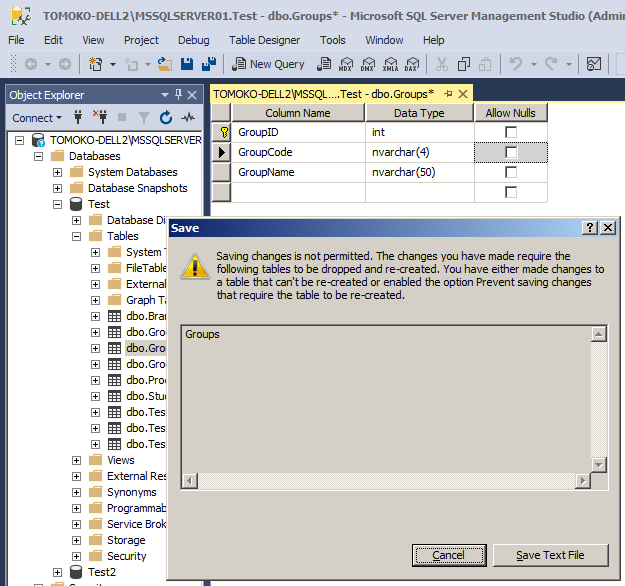This screenshot has height=586, width=625.
Task: Click the New Query toolbar button
Action: (x=268, y=64)
